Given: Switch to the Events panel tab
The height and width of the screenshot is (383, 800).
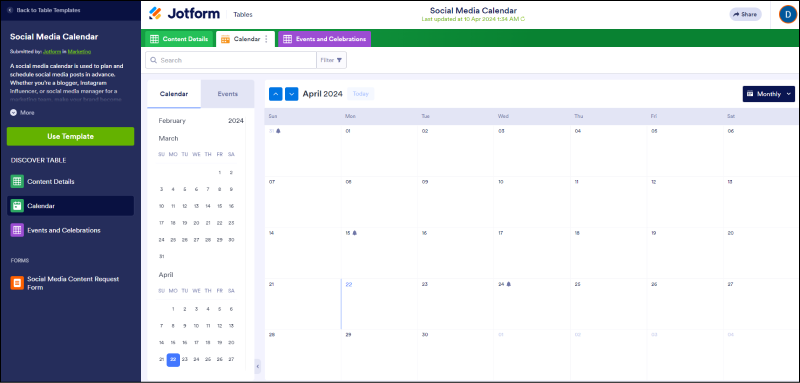Looking at the screenshot, I should click(x=228, y=94).
